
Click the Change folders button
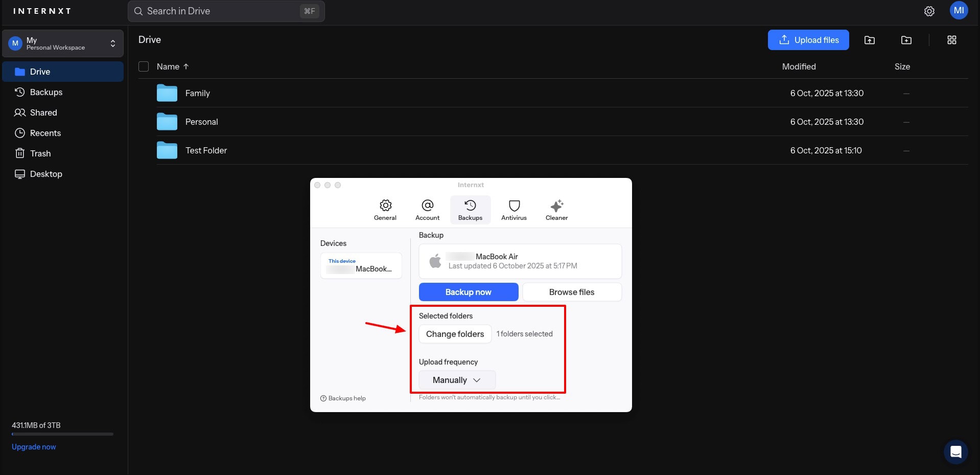[x=455, y=334]
